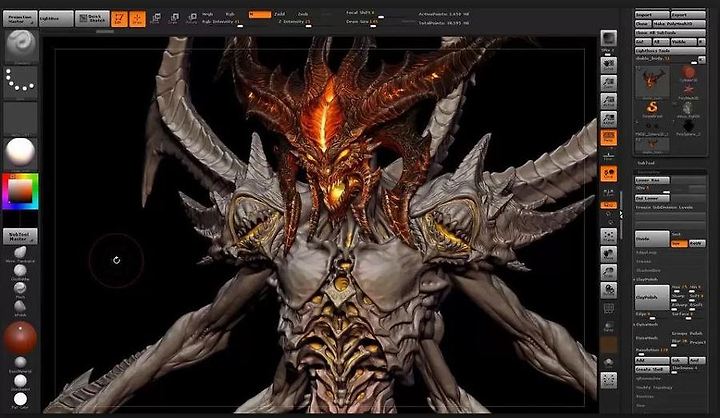Click the Actual size icon
The height and width of the screenshot is (418, 720).
coord(609,101)
